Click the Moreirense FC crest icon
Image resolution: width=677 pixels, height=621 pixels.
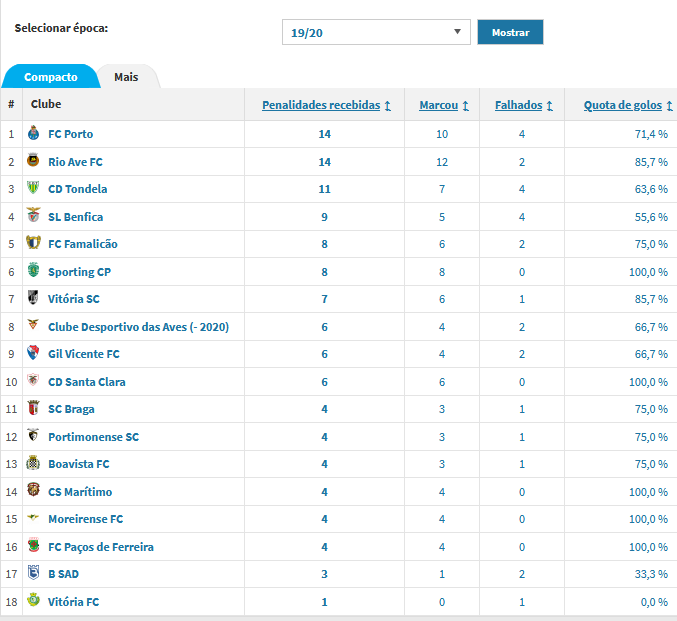pos(33,517)
